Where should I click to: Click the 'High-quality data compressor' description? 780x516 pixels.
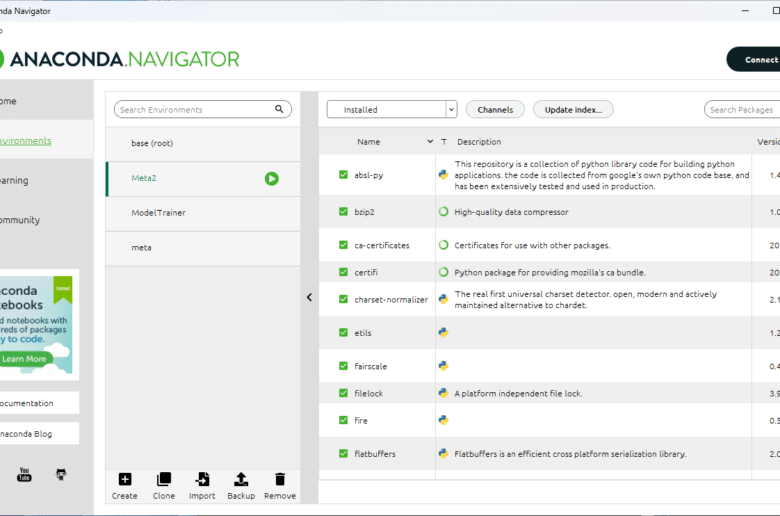coord(511,212)
